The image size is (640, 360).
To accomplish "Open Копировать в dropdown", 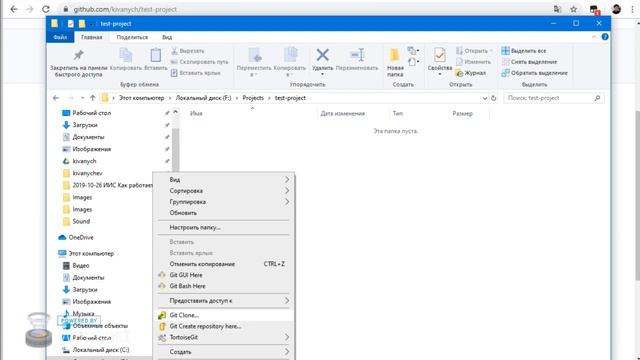I will [290, 62].
